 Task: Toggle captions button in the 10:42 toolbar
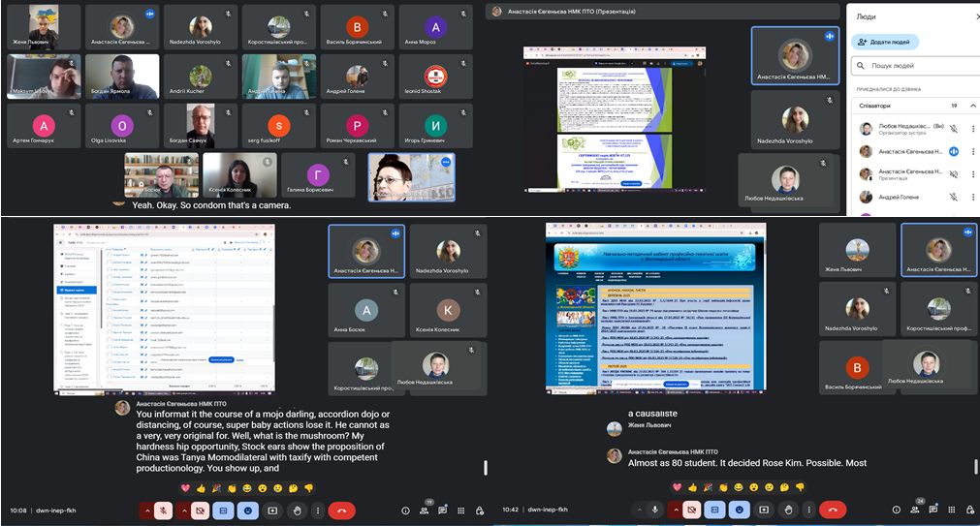pyautogui.click(x=714, y=510)
